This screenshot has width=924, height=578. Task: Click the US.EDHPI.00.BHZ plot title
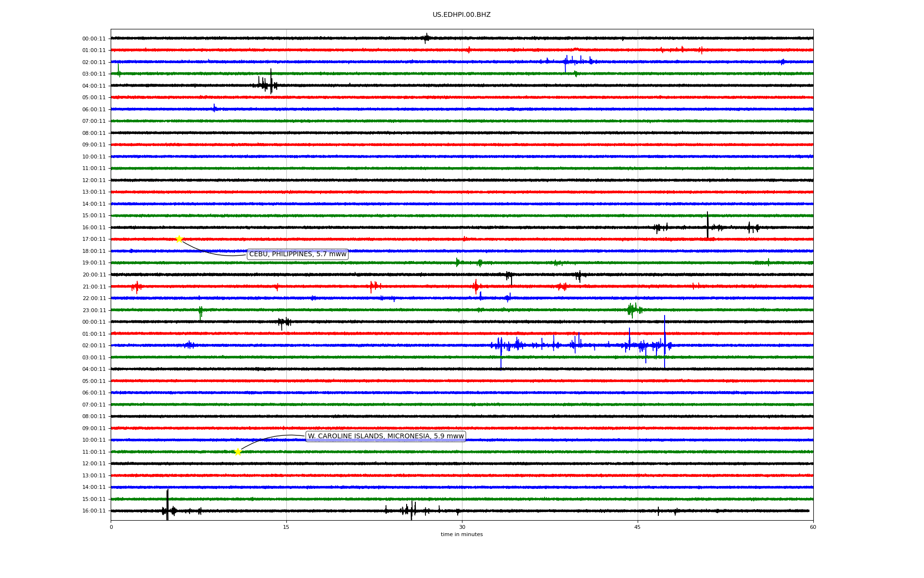click(461, 15)
